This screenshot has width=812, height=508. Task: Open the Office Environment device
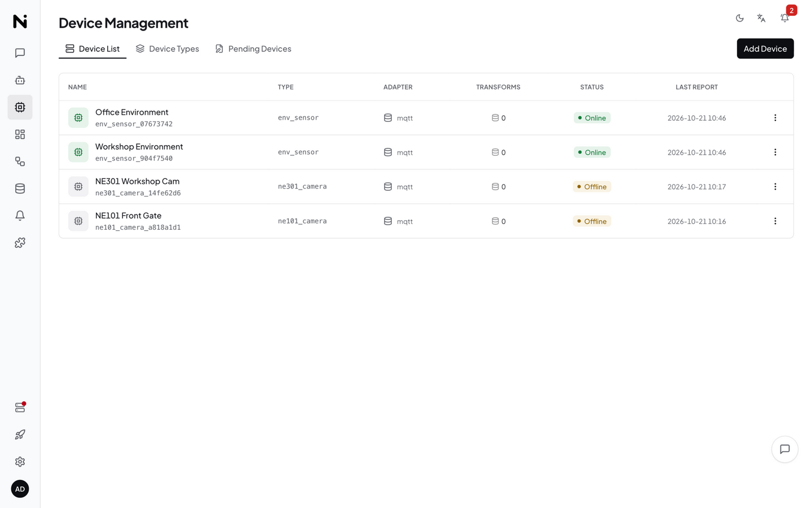132,112
